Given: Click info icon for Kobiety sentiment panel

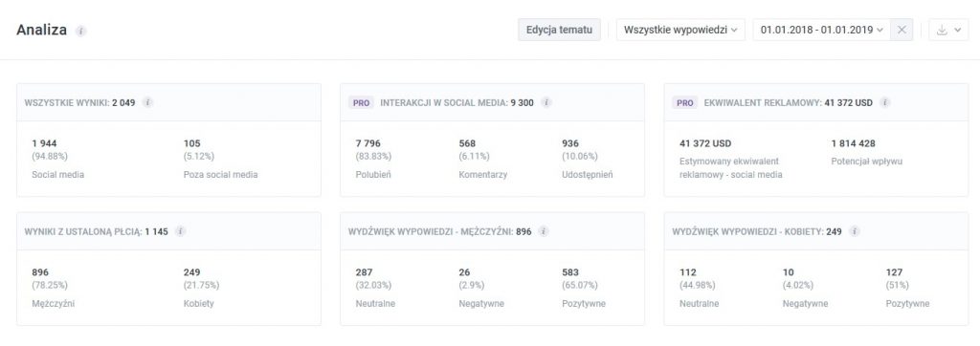Looking at the screenshot, I should coord(855,231).
